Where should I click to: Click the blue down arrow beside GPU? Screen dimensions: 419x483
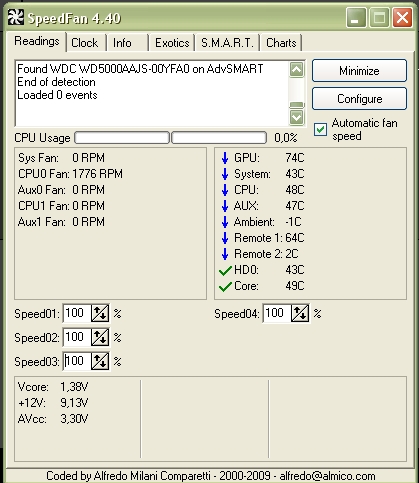[x=225, y=158]
